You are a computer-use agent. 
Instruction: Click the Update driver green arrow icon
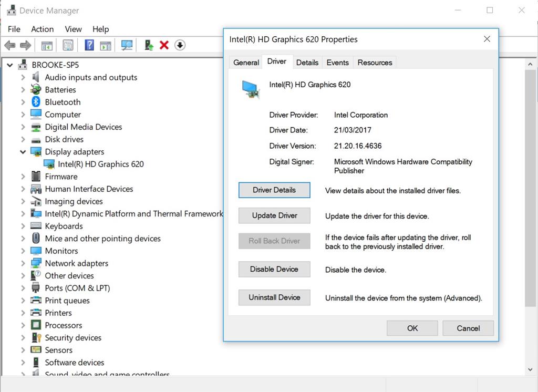pos(149,45)
